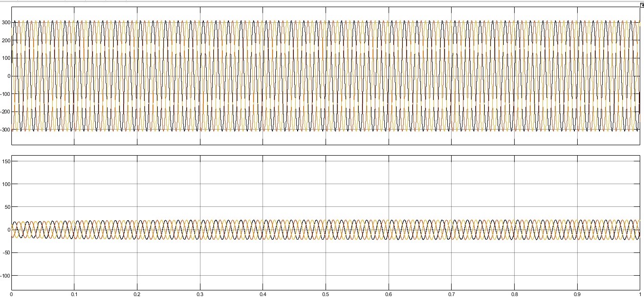Screen dimensions: 644x298
Task: Click the 0.7 time axis label
Action: point(452,295)
